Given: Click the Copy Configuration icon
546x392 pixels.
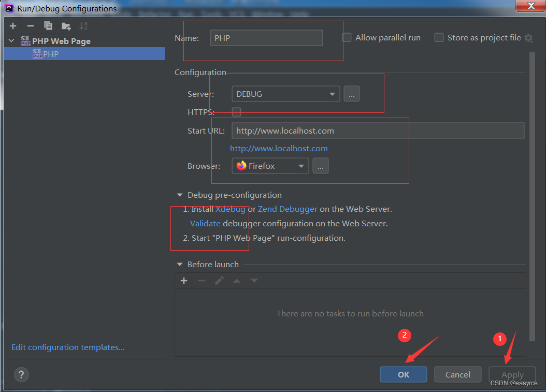Looking at the screenshot, I should coord(48,26).
